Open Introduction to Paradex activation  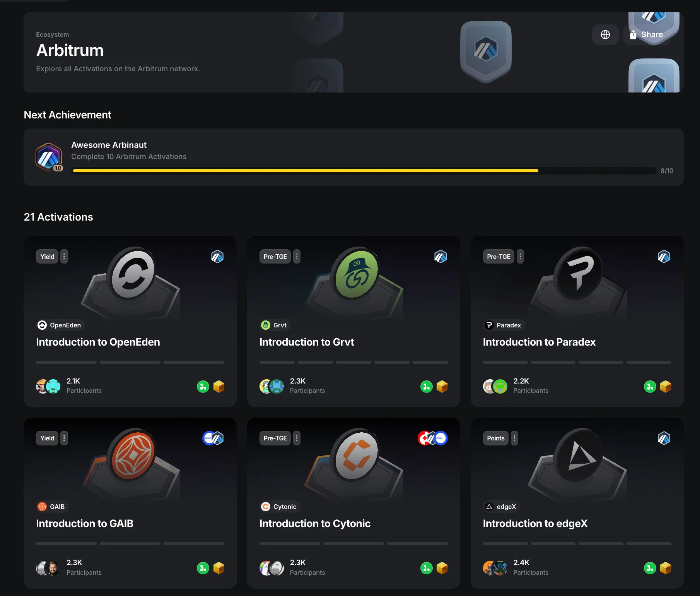tap(539, 342)
